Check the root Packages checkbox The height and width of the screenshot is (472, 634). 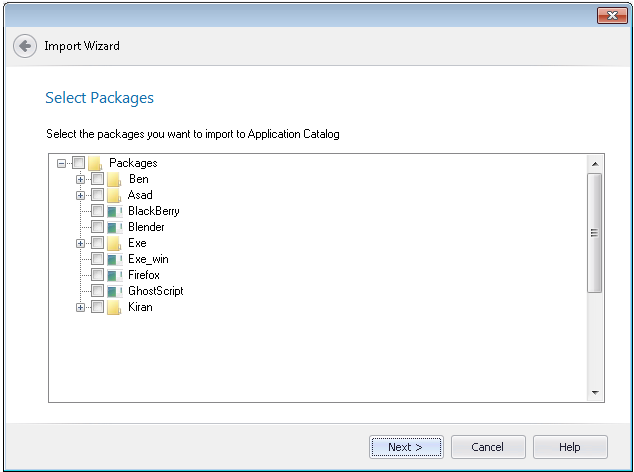click(x=78, y=163)
